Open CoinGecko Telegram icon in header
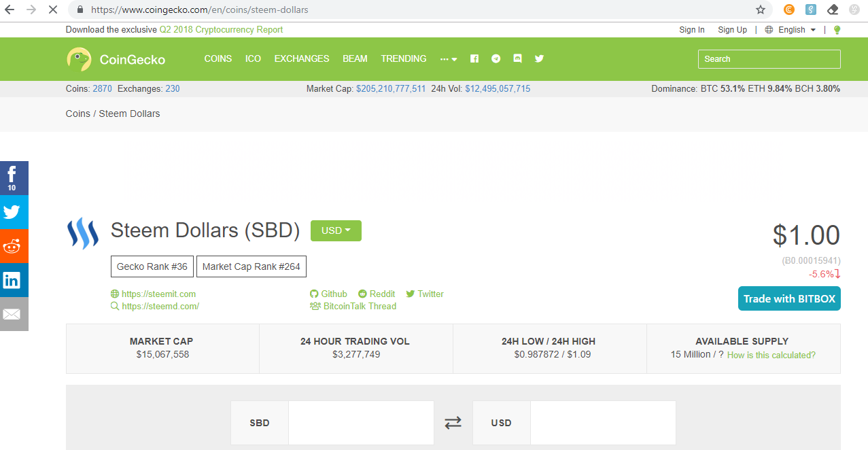Screen dimensions: 868x450 coord(496,58)
